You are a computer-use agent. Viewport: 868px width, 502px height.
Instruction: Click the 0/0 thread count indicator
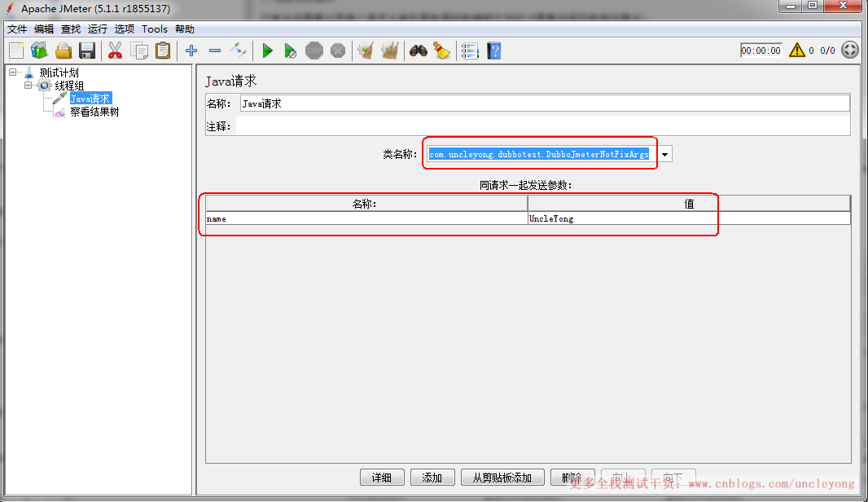(827, 51)
